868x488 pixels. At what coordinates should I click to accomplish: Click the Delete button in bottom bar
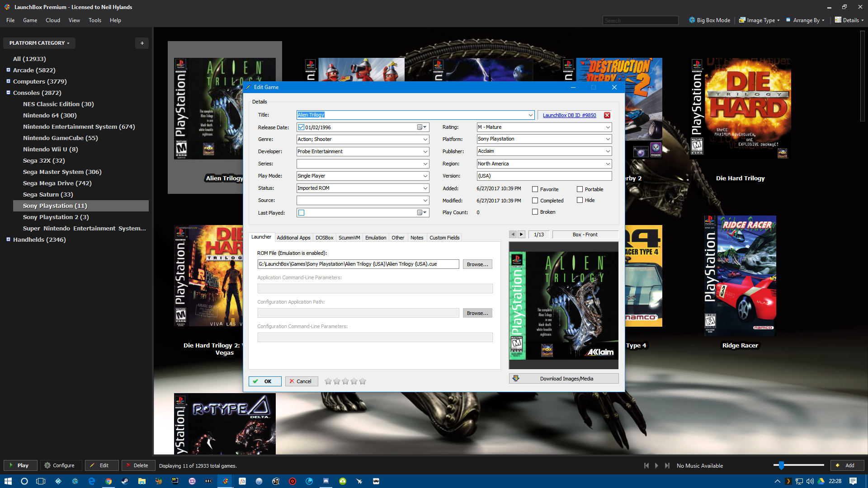(x=138, y=465)
